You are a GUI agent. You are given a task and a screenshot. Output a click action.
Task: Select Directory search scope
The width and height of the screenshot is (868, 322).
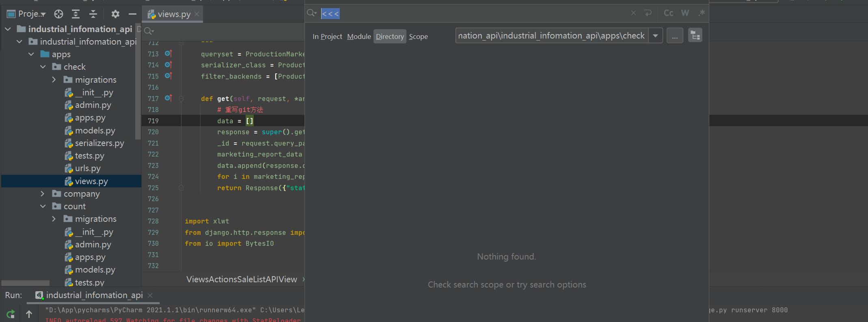click(x=390, y=36)
